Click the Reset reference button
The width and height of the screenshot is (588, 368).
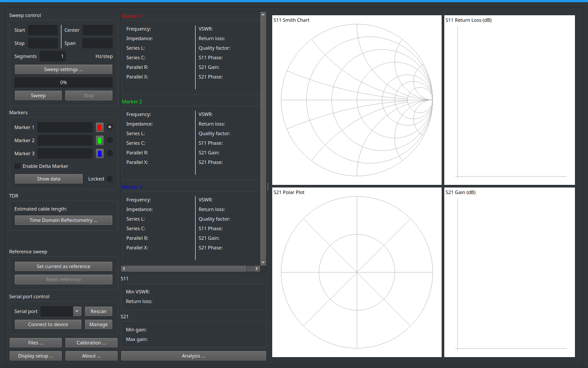64,279
